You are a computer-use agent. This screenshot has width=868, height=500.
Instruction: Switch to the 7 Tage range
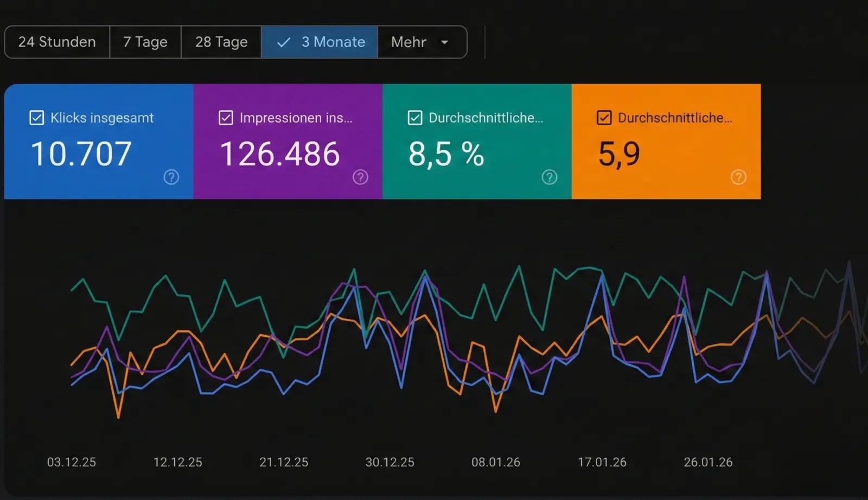pos(145,42)
